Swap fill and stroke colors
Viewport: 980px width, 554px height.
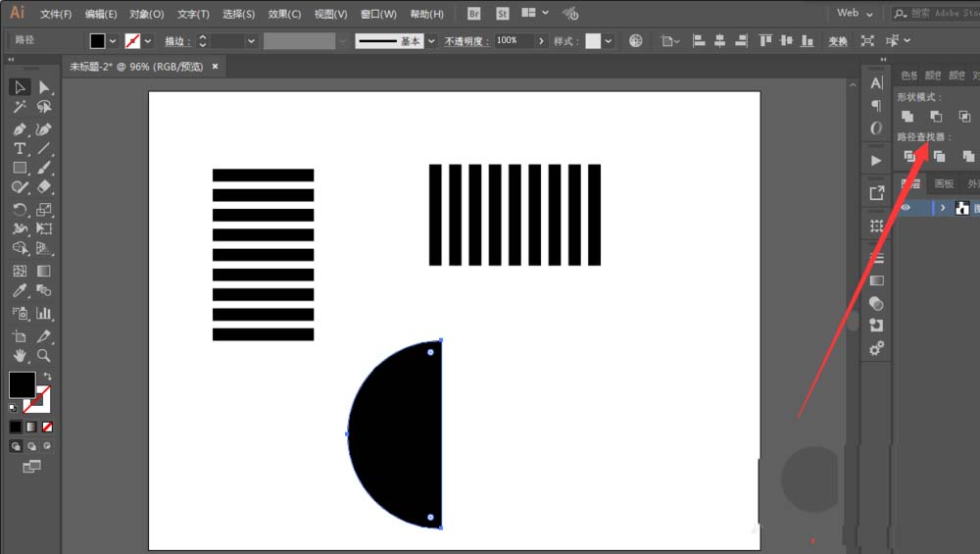pos(47,376)
